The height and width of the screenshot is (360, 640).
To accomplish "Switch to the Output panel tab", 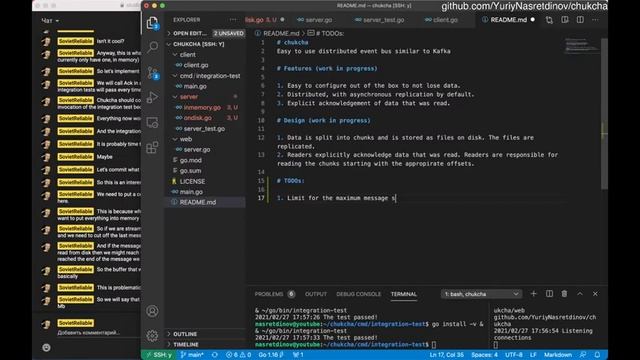I will point(316,294).
